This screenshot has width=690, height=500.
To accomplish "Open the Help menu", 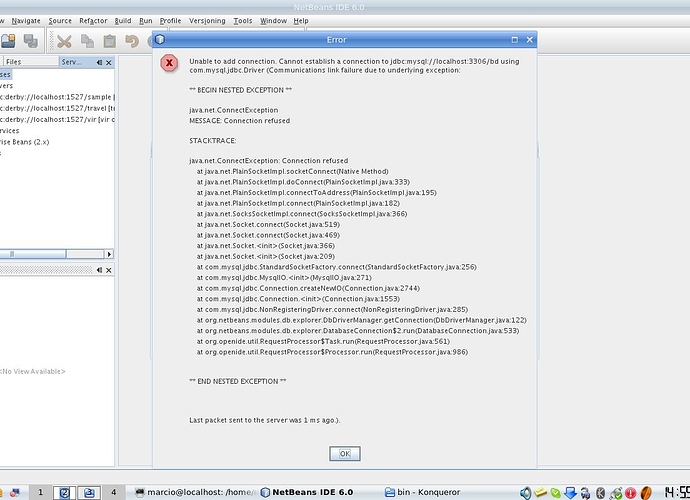I will [x=301, y=21].
